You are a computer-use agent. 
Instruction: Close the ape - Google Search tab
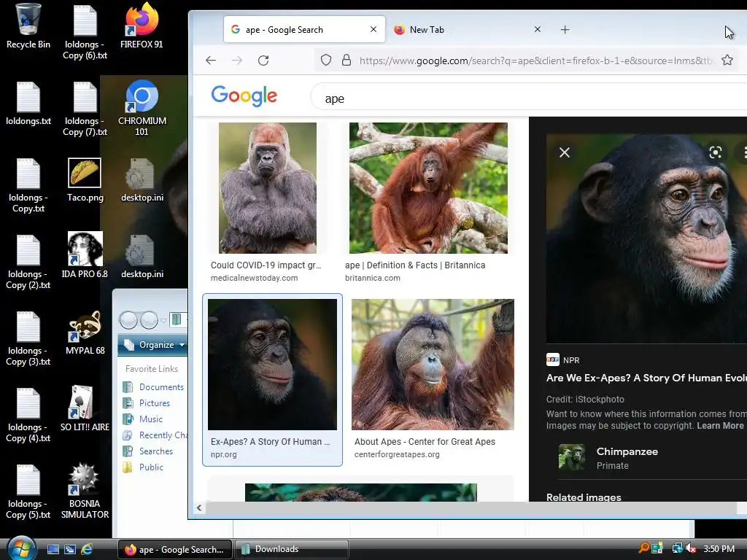373,29
